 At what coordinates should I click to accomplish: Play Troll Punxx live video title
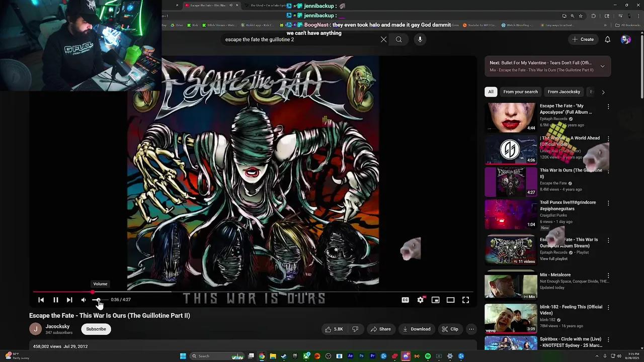[x=568, y=205]
